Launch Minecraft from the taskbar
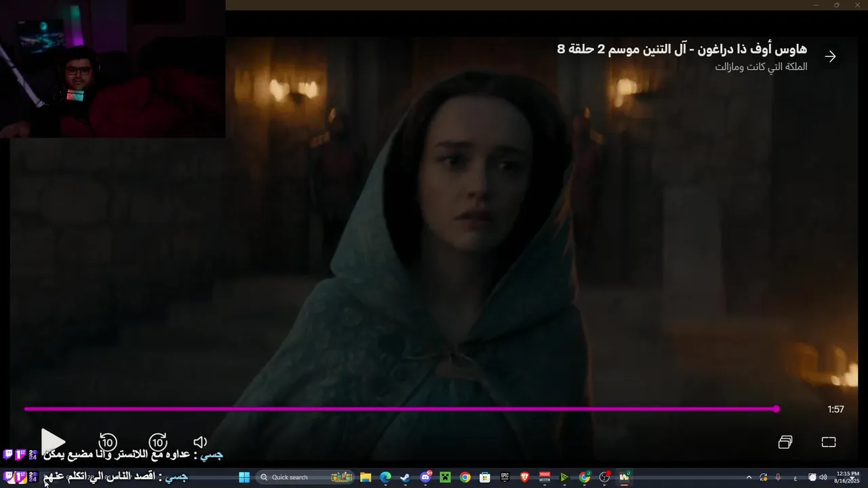This screenshot has height=488, width=868. [x=445, y=477]
